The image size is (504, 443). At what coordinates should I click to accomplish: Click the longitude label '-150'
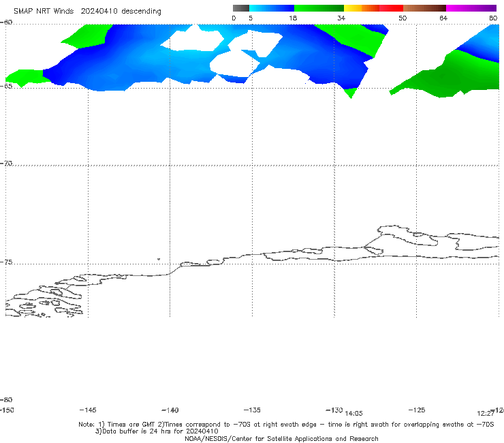point(7,410)
